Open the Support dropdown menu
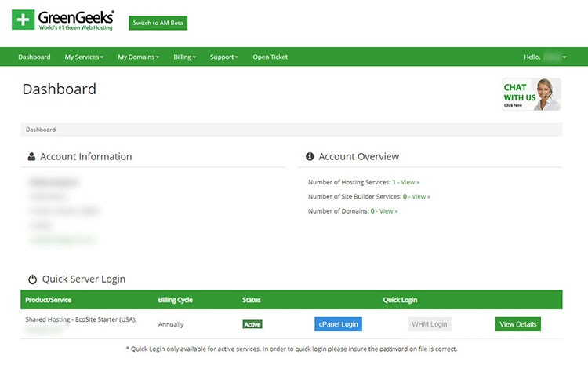 coord(224,57)
